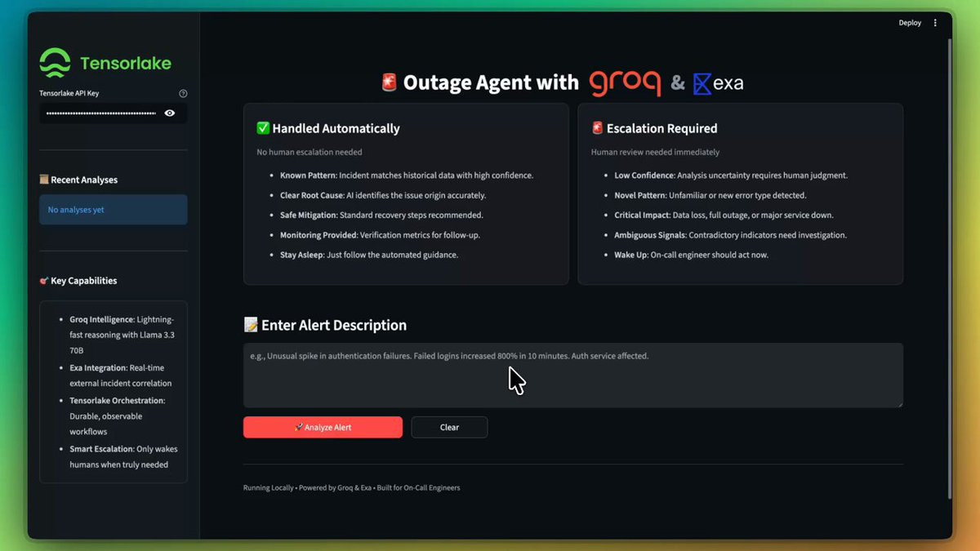Click 'No human escalation needed' subtitle
The height and width of the screenshot is (551, 980).
coord(310,152)
